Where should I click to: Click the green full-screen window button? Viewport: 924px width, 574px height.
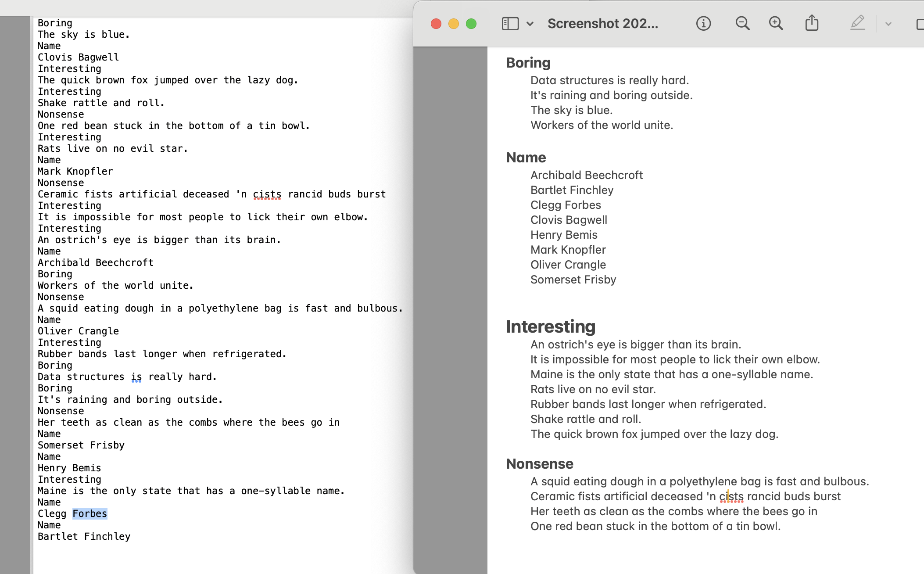[x=471, y=24]
